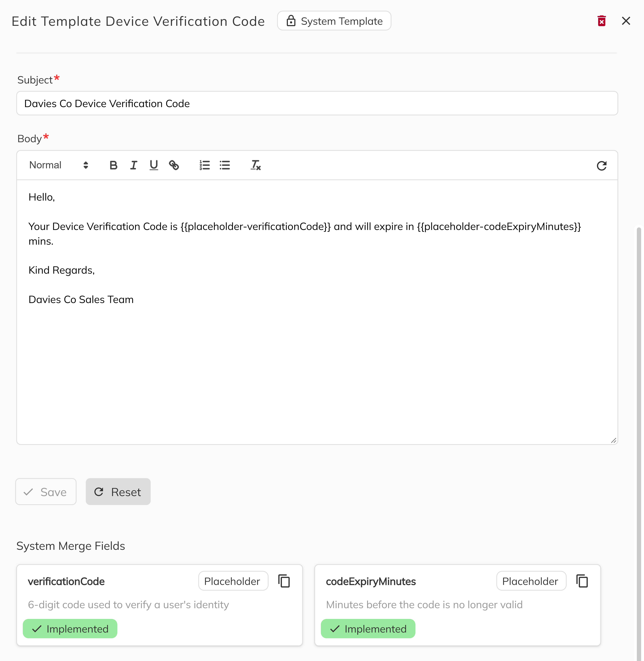Close the Edit Template dialog
The height and width of the screenshot is (661, 644).
(x=626, y=21)
